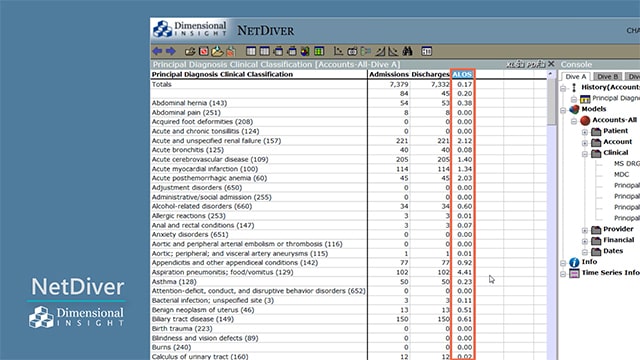The width and height of the screenshot is (640, 360).
Task: Close the Principal Diagnosis table window
Action: (x=551, y=64)
